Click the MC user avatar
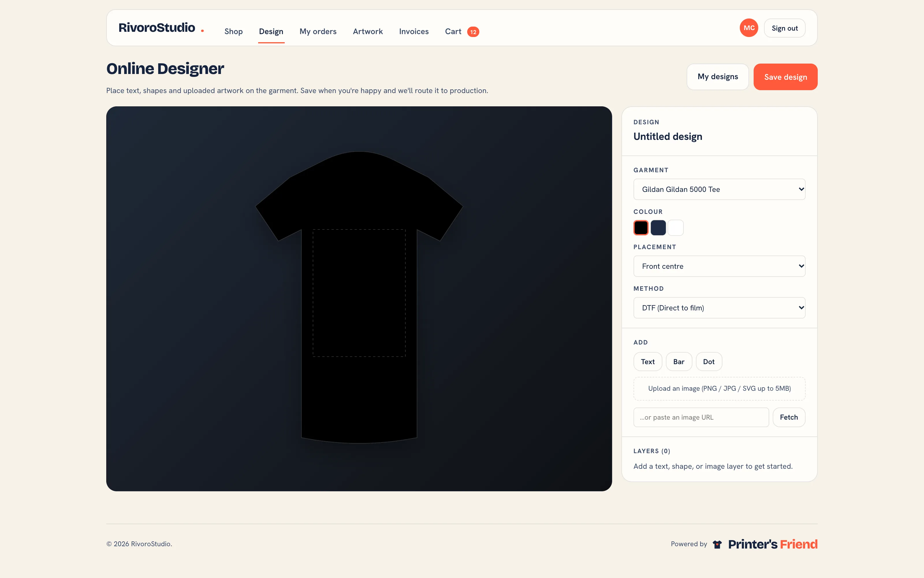This screenshot has width=924, height=578. [x=749, y=28]
